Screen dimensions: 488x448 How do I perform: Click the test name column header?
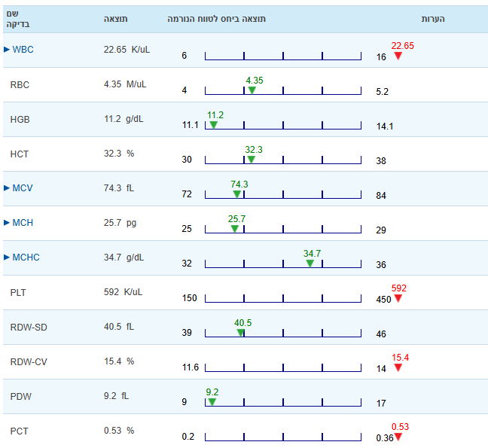click(x=18, y=19)
